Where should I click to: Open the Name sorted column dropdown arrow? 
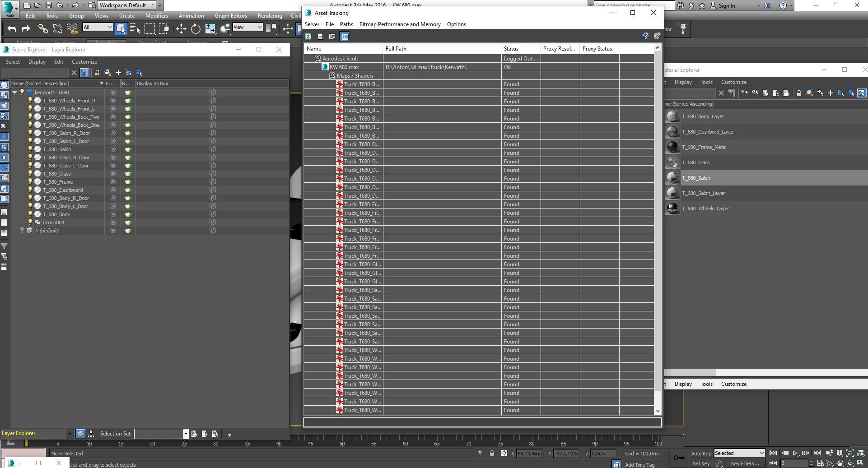[x=102, y=83]
